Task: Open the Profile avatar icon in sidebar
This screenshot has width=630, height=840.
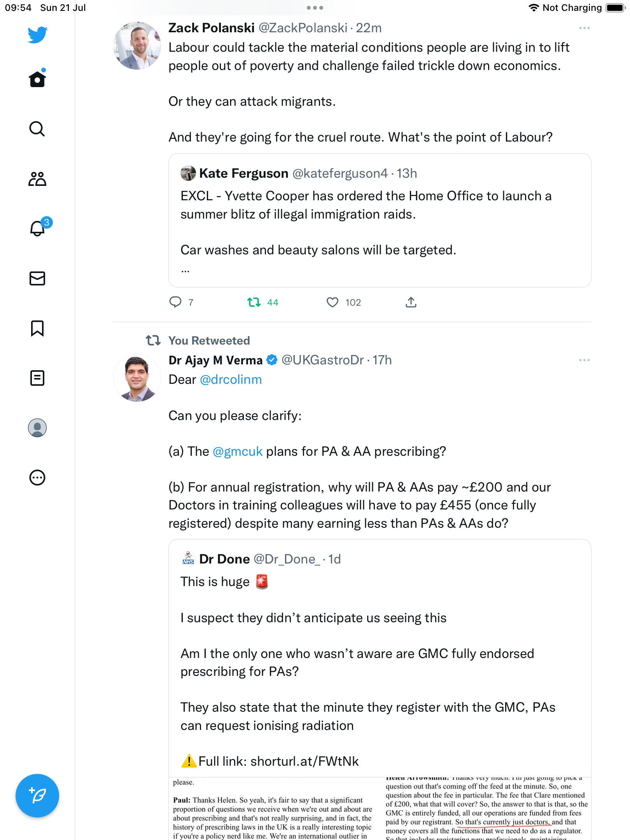Action: 37,428
